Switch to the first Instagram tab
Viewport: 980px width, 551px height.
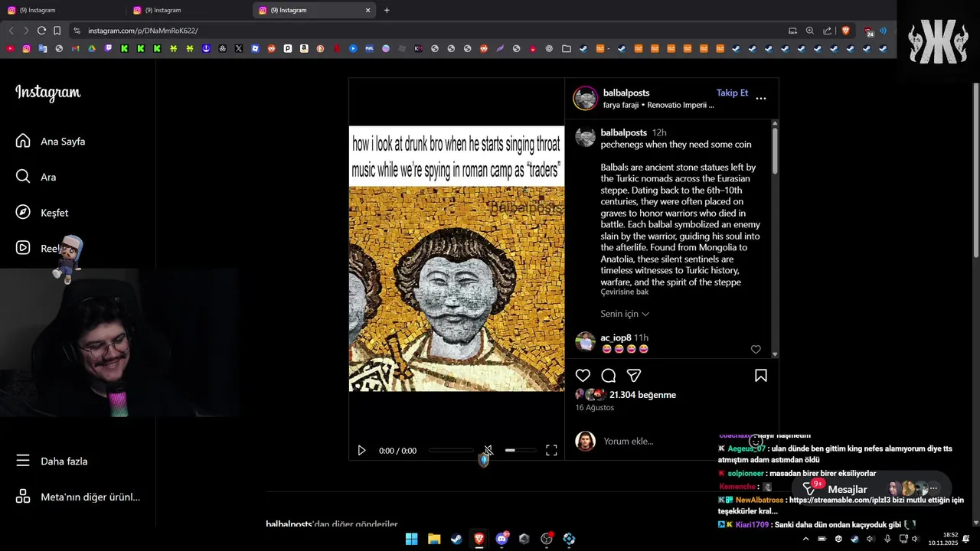click(x=62, y=10)
